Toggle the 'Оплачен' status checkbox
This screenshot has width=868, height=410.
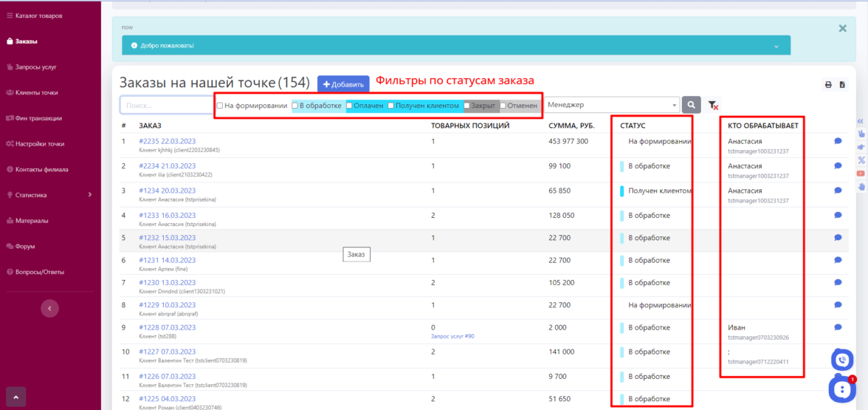coord(350,106)
